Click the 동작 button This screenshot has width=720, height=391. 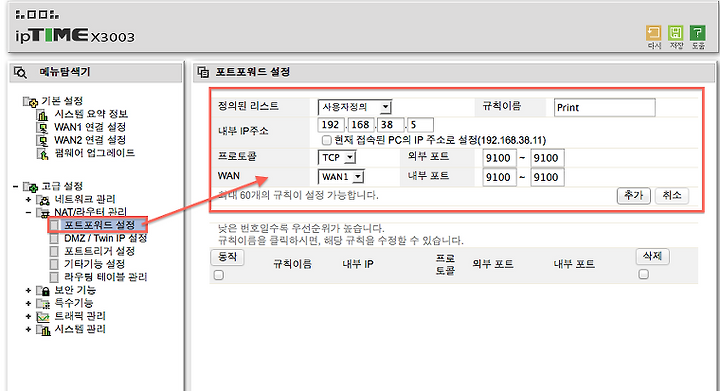coord(227,257)
